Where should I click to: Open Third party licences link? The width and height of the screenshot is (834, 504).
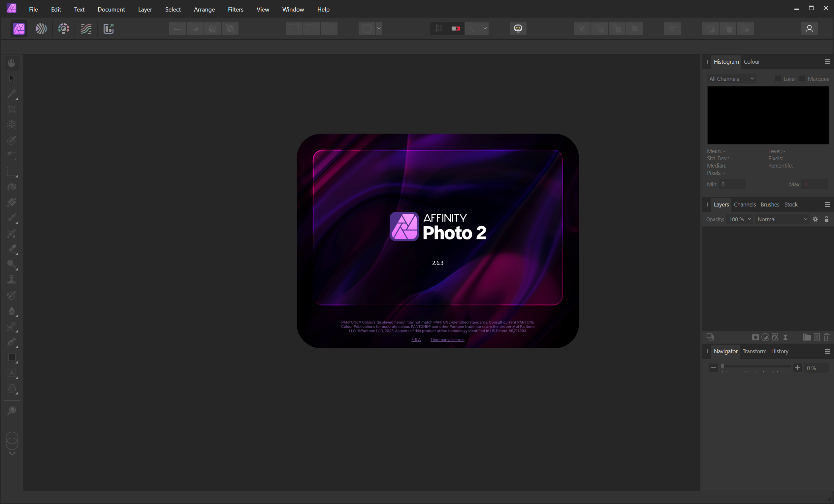point(447,339)
